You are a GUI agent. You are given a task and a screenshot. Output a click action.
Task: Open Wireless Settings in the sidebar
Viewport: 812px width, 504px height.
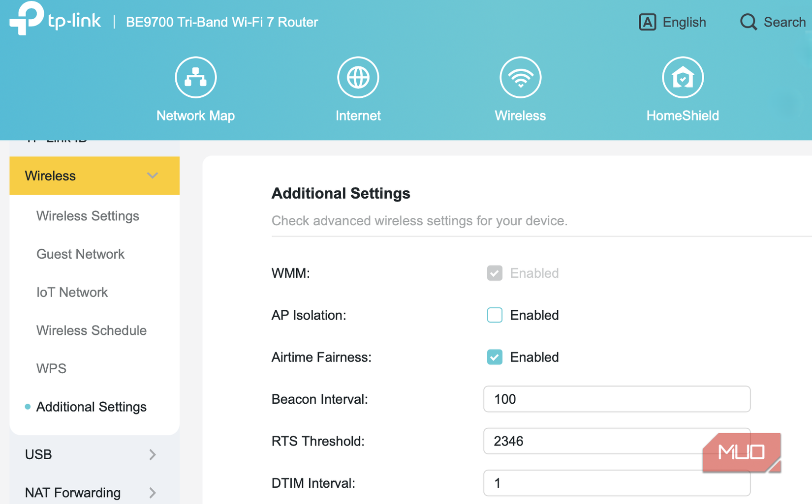pos(88,216)
